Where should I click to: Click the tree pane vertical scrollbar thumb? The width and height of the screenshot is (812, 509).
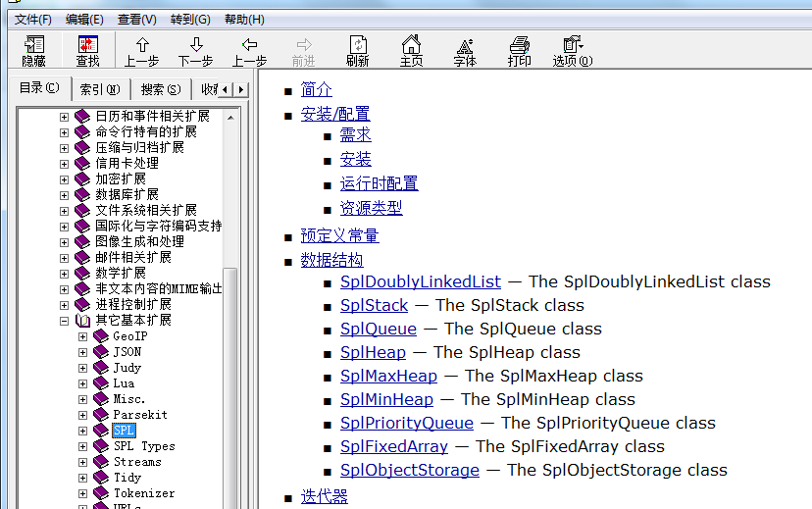coord(231,388)
